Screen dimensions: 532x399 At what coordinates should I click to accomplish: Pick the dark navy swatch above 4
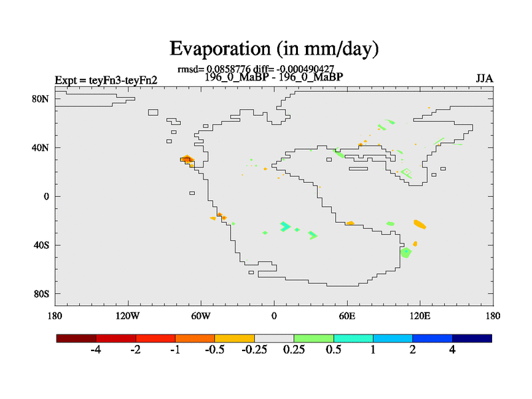tap(472, 338)
